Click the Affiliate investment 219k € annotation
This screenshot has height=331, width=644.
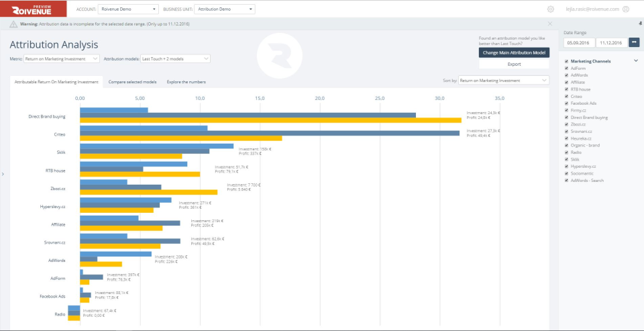click(207, 221)
